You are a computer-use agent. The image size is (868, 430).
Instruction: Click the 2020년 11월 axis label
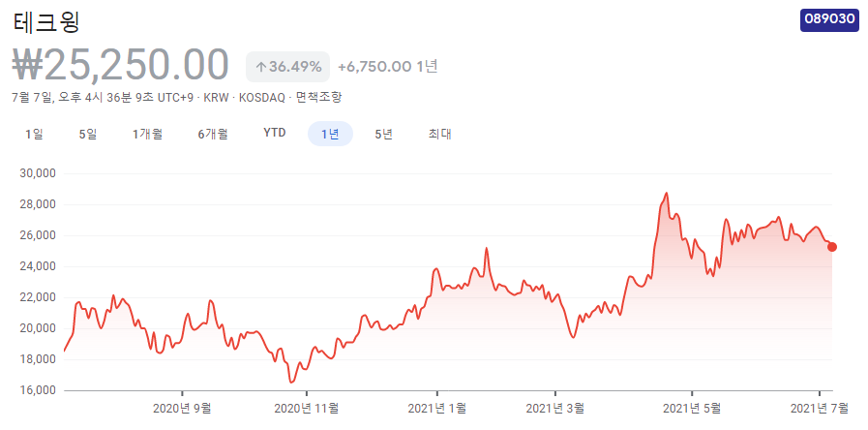pos(306,409)
